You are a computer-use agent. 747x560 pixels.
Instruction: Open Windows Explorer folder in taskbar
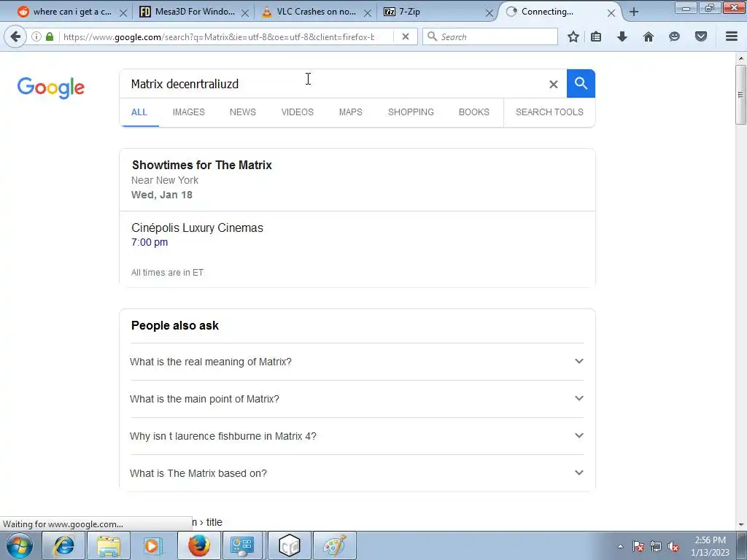[109, 545]
